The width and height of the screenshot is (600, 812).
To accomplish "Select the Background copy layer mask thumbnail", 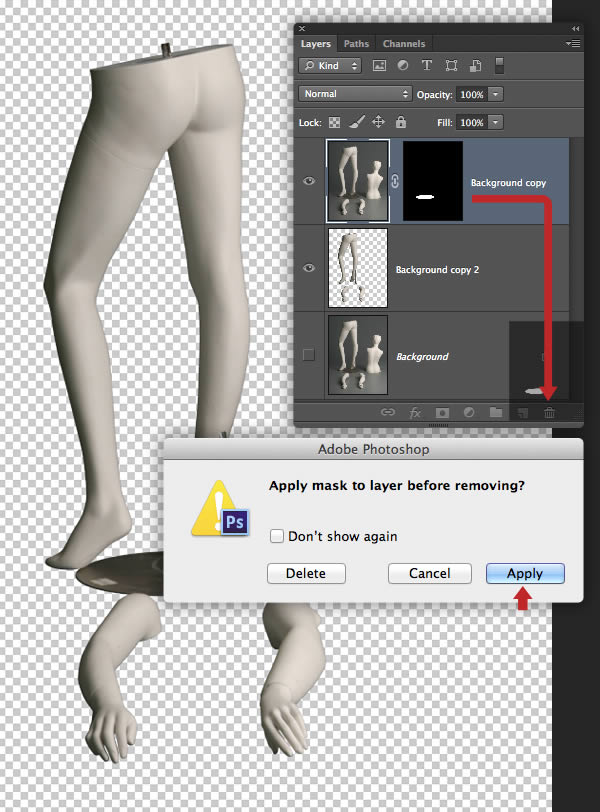I will pyautogui.click(x=432, y=181).
